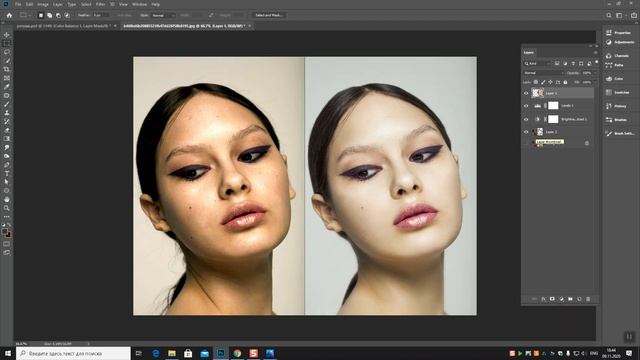The width and height of the screenshot is (640, 360).
Task: Choose New Selection mode in options bar
Action: pos(41,15)
